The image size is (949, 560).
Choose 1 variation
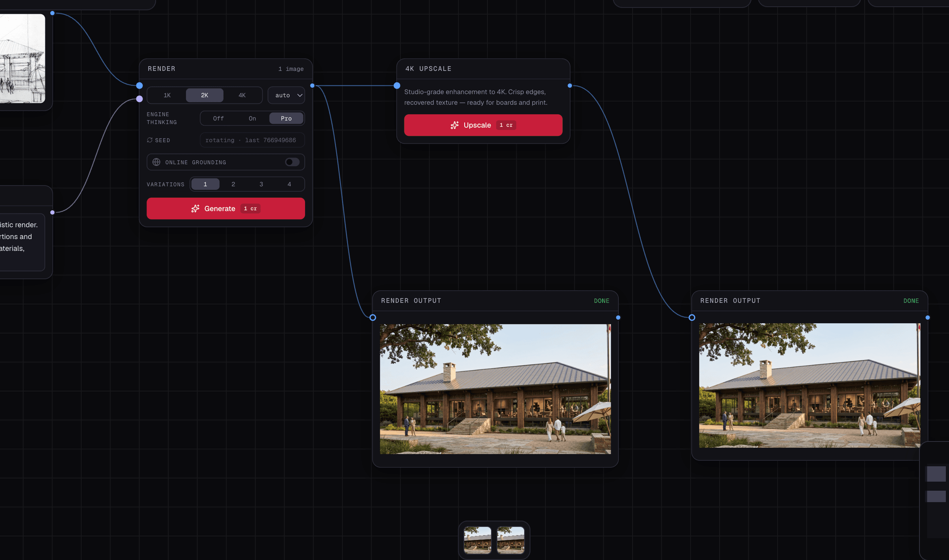[x=205, y=184]
